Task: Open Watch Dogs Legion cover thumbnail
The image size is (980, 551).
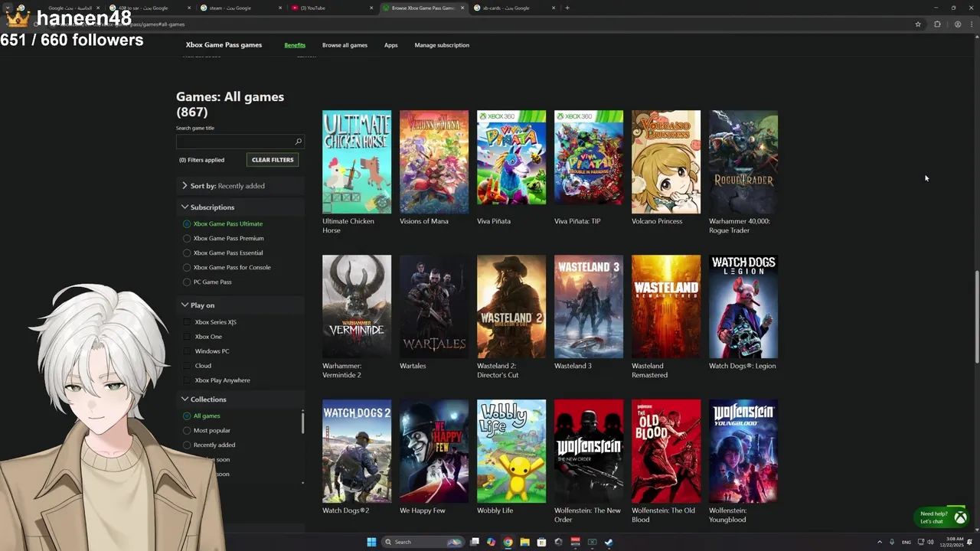Action: [x=743, y=306]
